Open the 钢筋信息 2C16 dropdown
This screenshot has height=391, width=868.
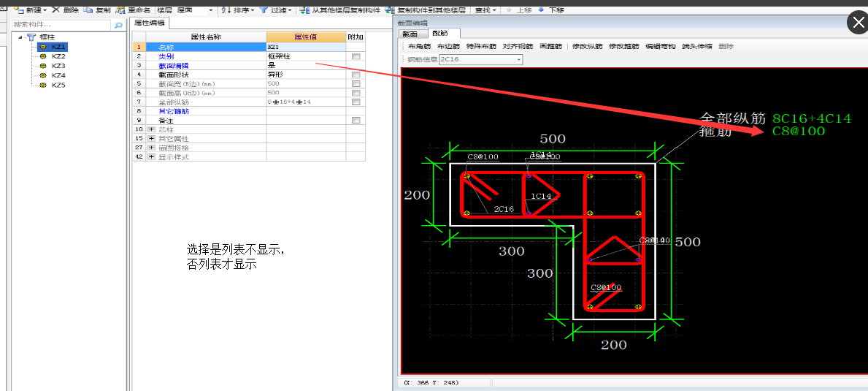[519, 59]
